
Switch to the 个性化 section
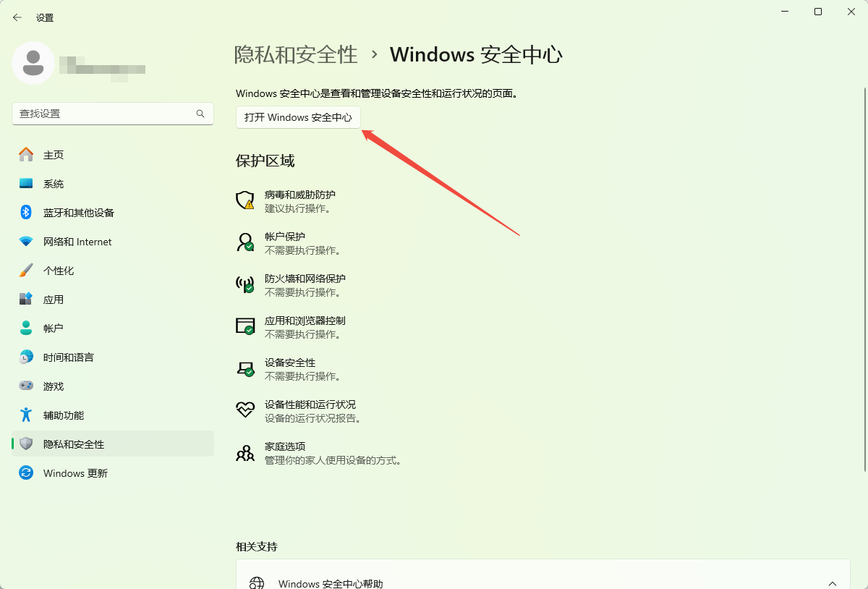point(113,271)
